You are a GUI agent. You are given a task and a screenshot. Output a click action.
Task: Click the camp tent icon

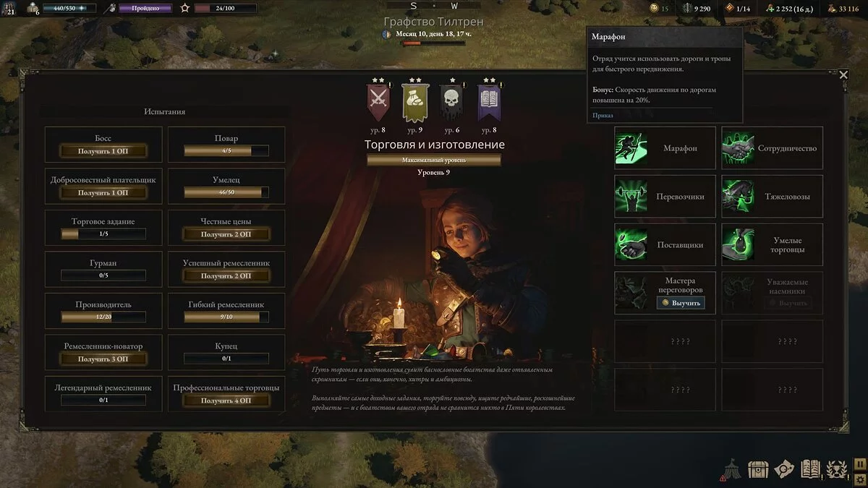click(731, 469)
